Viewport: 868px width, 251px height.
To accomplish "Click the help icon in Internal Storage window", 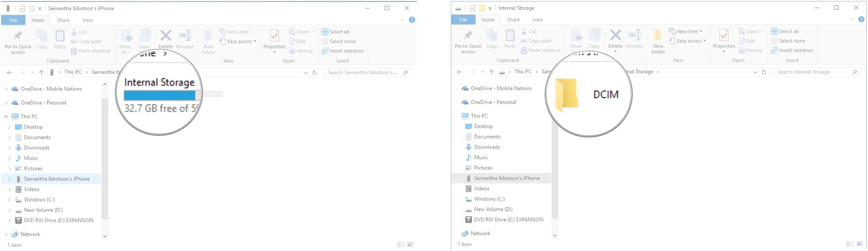I will click(x=861, y=19).
